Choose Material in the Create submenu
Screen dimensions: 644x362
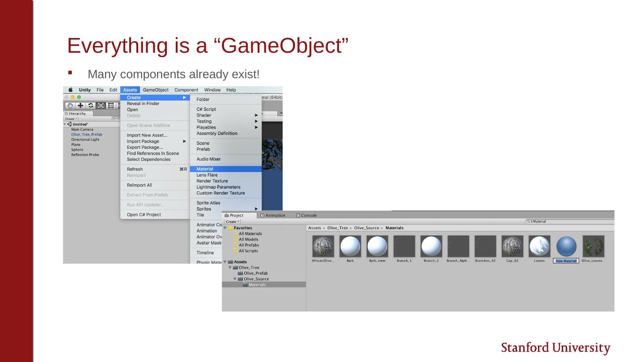pos(226,169)
